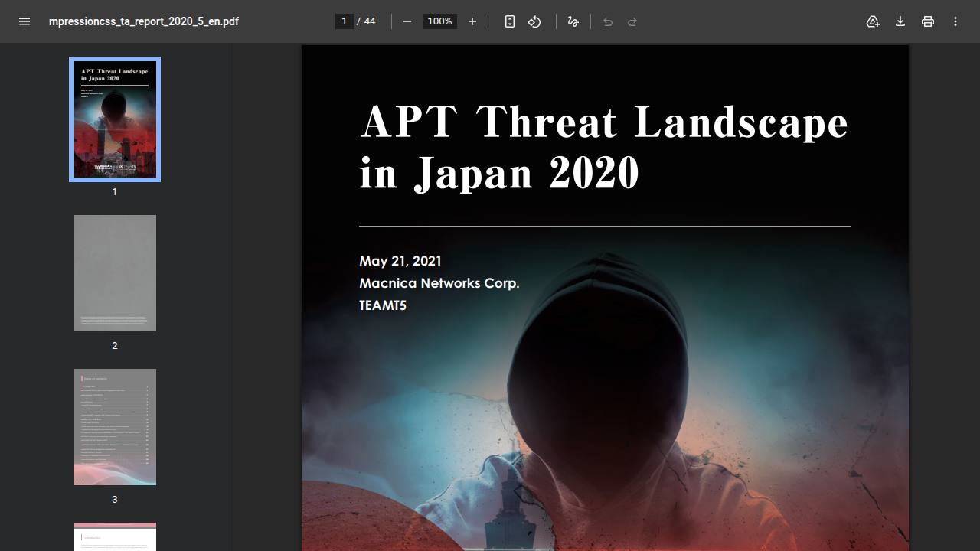The image size is (980, 551).
Task: Click the text 'in Japan 2020'
Action: point(499,172)
